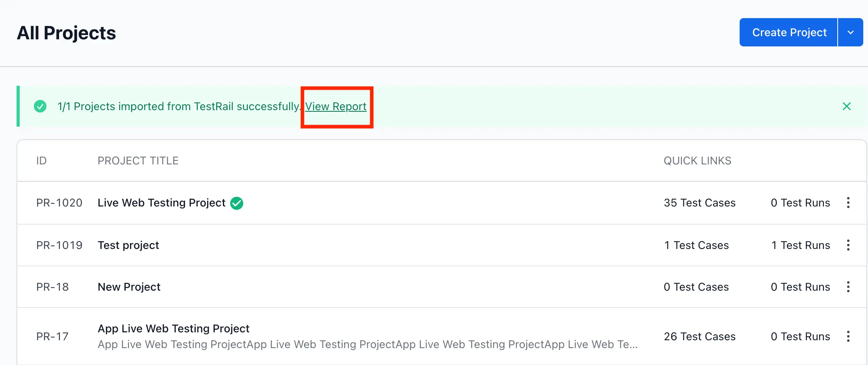This screenshot has height=365, width=868.
Task: Click the 1 Test Cases quick link
Action: click(x=696, y=245)
